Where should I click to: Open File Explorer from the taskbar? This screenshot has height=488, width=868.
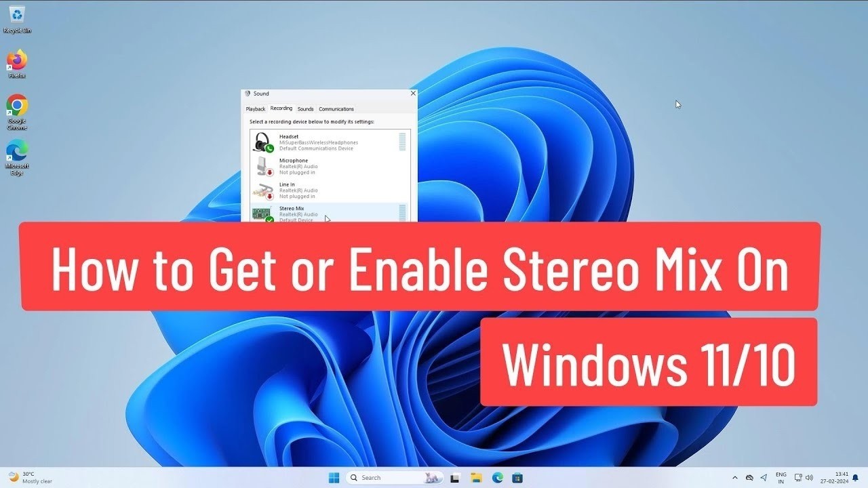tap(476, 478)
